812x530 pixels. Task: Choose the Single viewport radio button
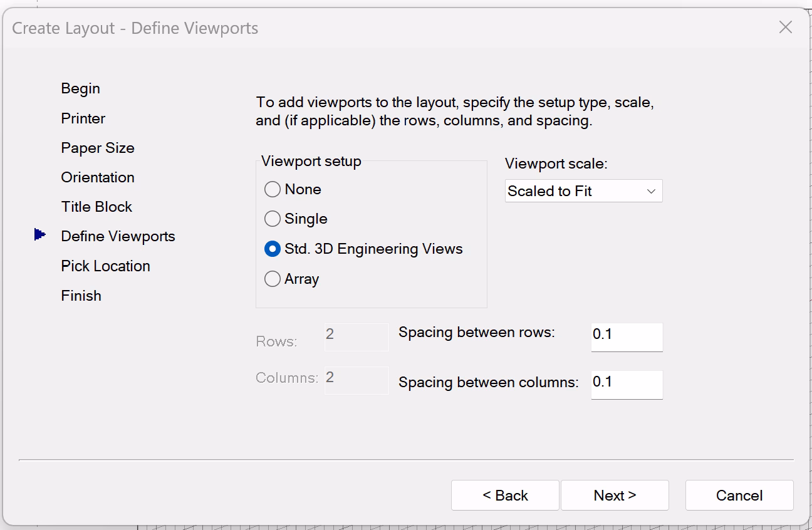[273, 219]
